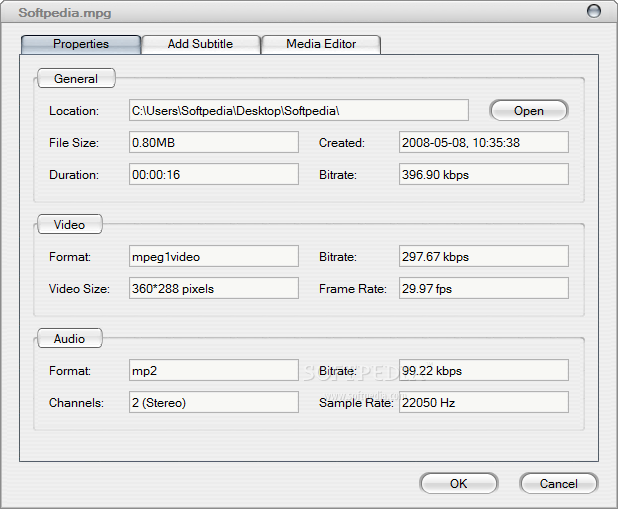Click the Video group header label
Image resolution: width=618 pixels, height=509 pixels.
[x=70, y=224]
